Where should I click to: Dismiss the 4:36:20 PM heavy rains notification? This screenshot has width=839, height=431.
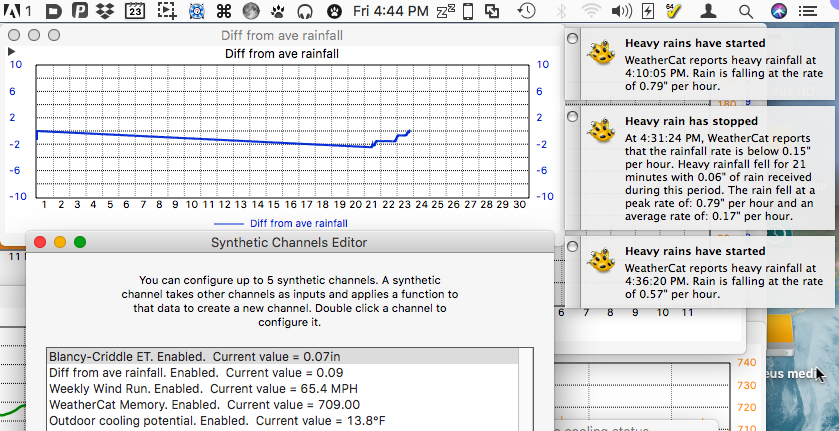tap(572, 246)
